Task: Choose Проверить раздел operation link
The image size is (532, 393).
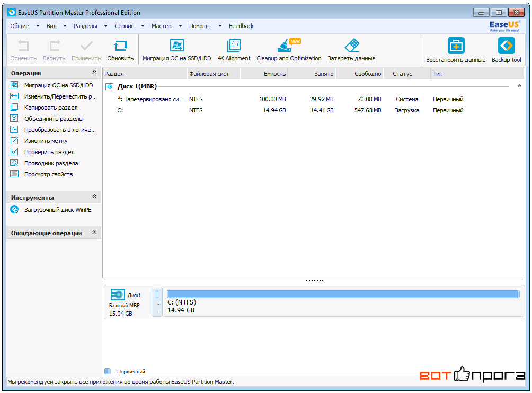Action: (49, 152)
